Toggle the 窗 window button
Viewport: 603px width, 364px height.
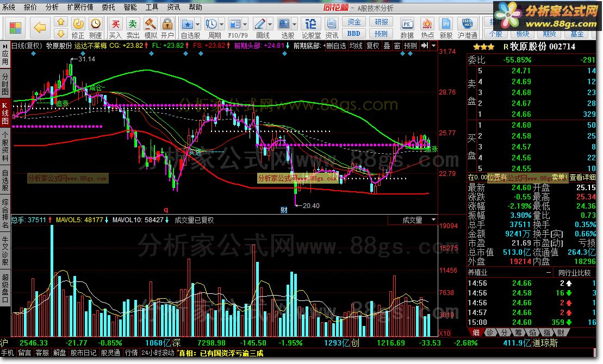pos(397,46)
